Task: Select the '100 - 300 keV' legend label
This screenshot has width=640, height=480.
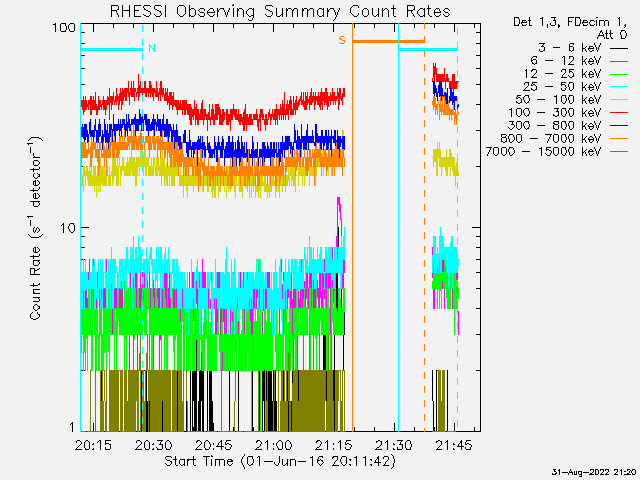Action: pyautogui.click(x=555, y=113)
